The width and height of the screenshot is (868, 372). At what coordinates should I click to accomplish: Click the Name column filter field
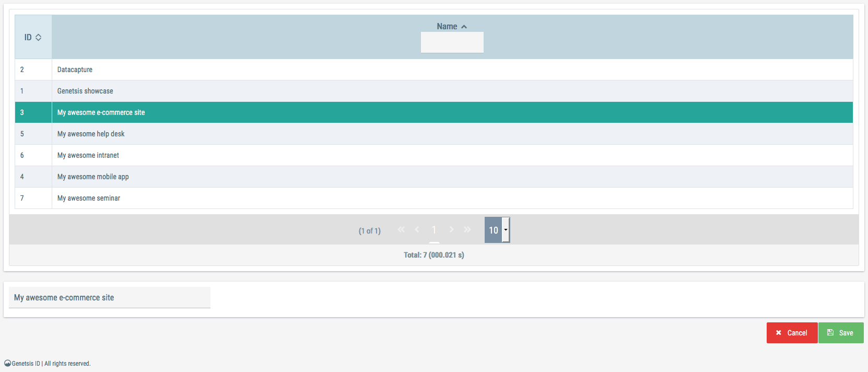click(x=452, y=42)
